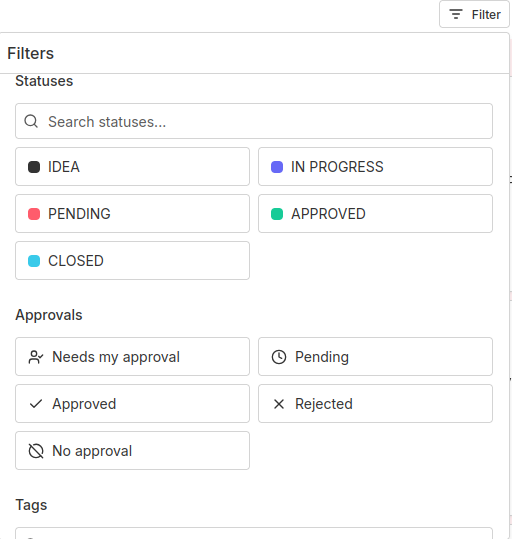Select the CLOSED status filter chip

coord(132,261)
